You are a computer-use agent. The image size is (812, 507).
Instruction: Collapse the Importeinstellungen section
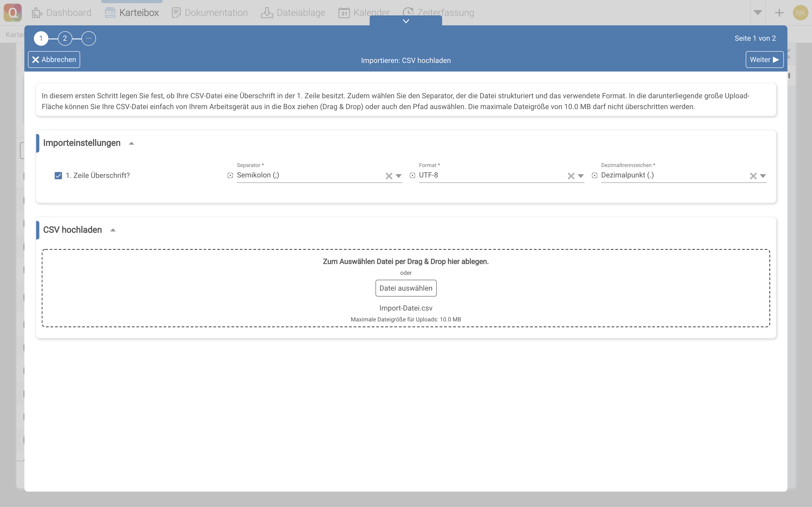coord(132,143)
